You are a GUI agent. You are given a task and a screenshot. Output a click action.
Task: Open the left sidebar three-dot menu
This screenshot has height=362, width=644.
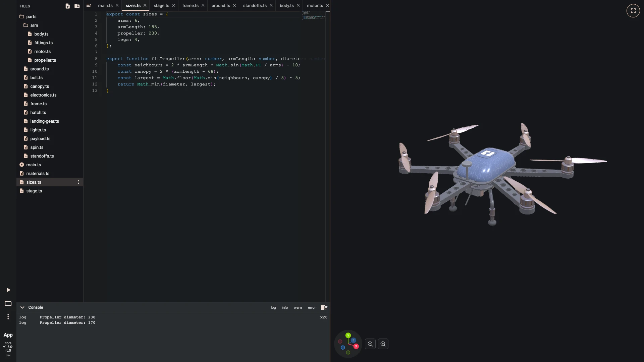pyautogui.click(x=8, y=317)
